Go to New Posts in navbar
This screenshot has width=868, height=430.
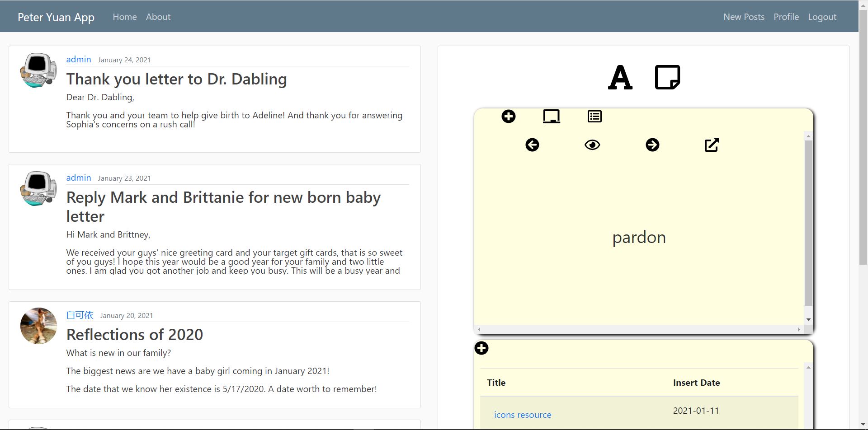point(744,17)
